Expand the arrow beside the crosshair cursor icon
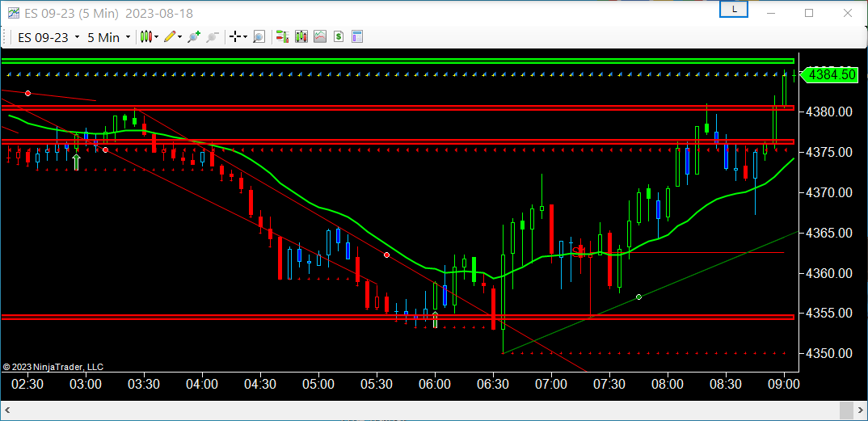 pyautogui.click(x=245, y=38)
